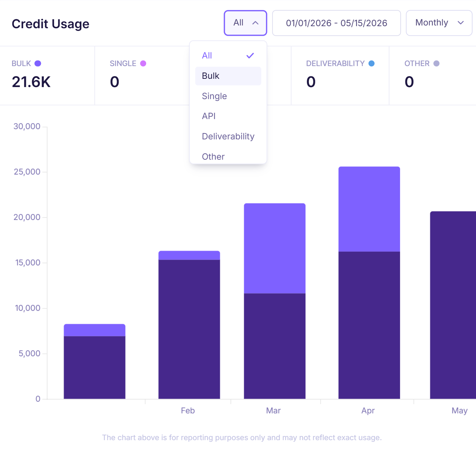Click the blue Deliverability legend dot
This screenshot has height=457, width=476.
(x=371, y=63)
